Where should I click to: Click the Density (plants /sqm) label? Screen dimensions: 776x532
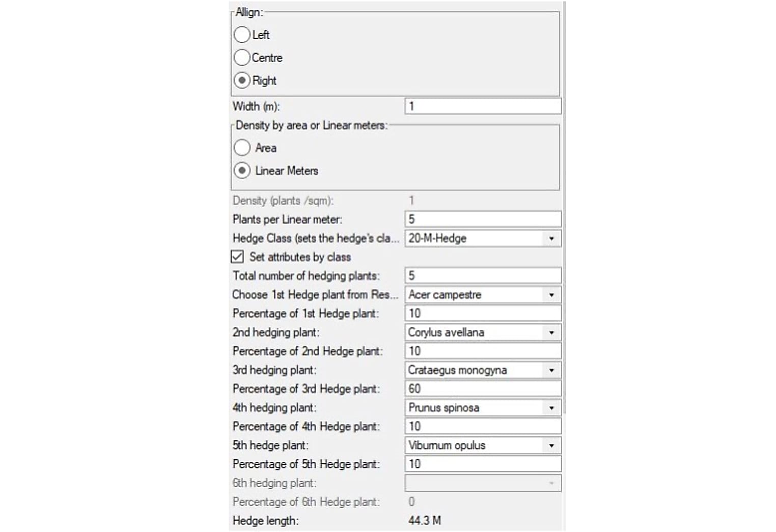[283, 201]
